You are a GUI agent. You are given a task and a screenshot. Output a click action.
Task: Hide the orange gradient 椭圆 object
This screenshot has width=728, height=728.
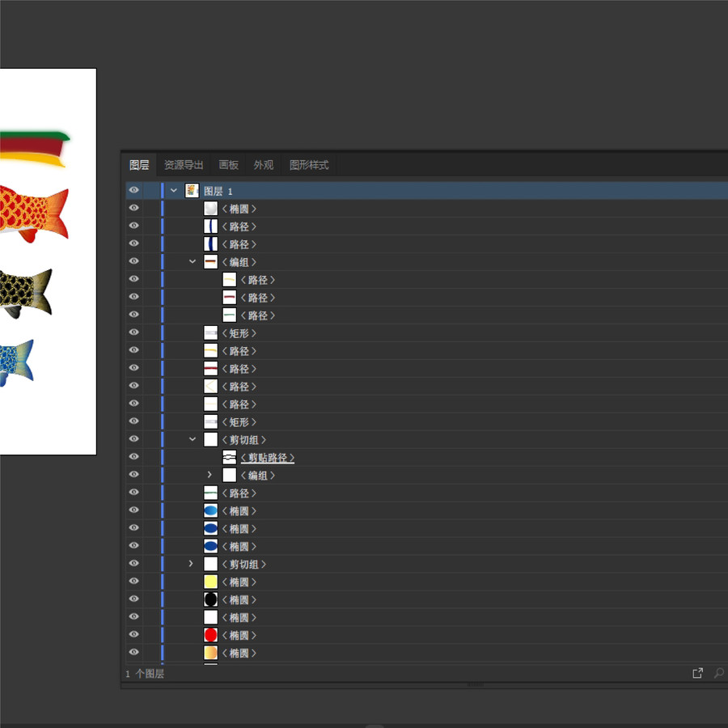coord(133,652)
